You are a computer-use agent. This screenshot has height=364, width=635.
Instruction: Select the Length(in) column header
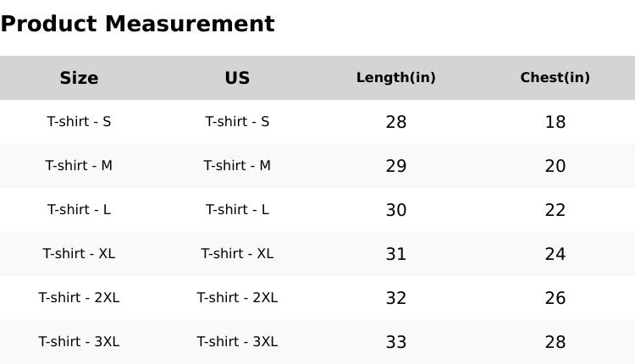[x=395, y=78]
